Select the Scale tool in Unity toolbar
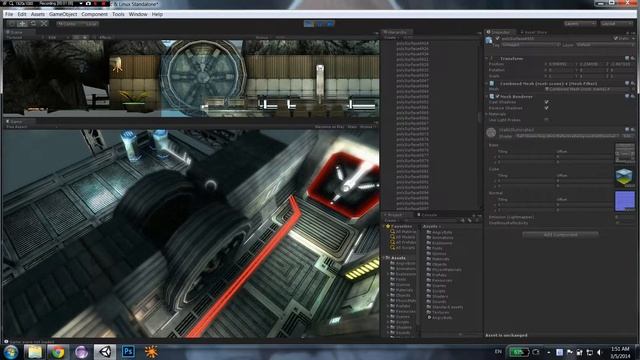The width and height of the screenshot is (640, 360). (44, 24)
